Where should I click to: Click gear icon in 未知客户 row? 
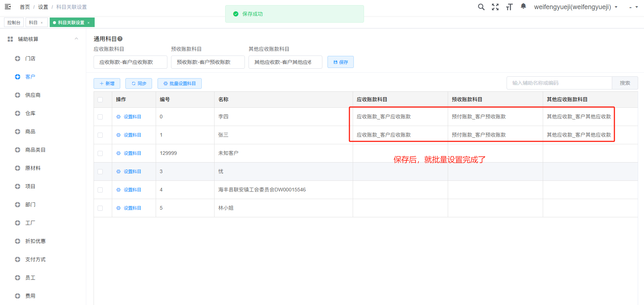point(118,153)
